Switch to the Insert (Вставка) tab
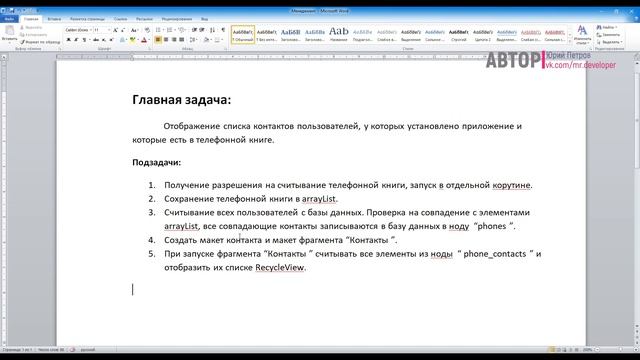This screenshot has height=360, width=640. [54, 19]
